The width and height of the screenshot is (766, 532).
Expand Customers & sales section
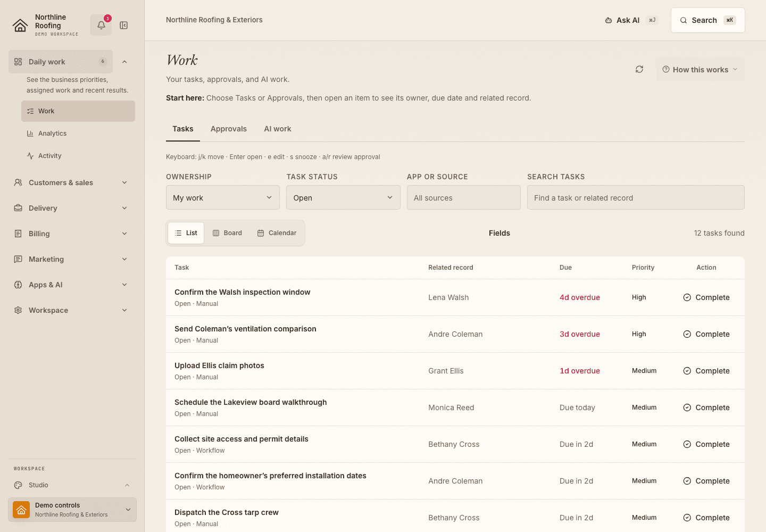(x=72, y=182)
